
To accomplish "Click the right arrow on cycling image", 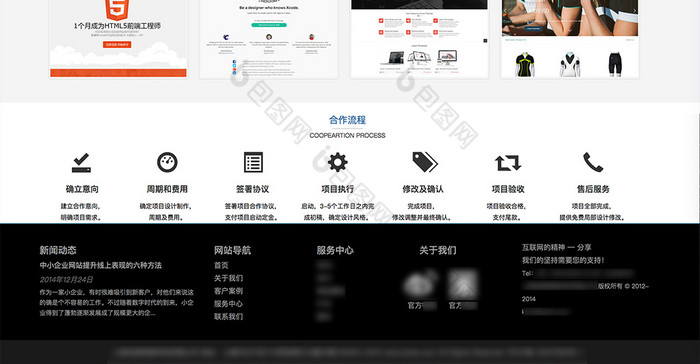I will tap(634, 11).
